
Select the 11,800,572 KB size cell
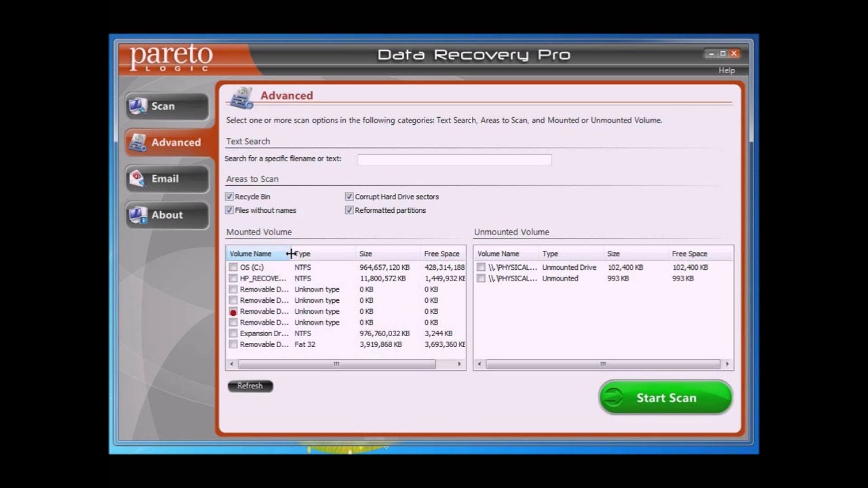(382, 279)
